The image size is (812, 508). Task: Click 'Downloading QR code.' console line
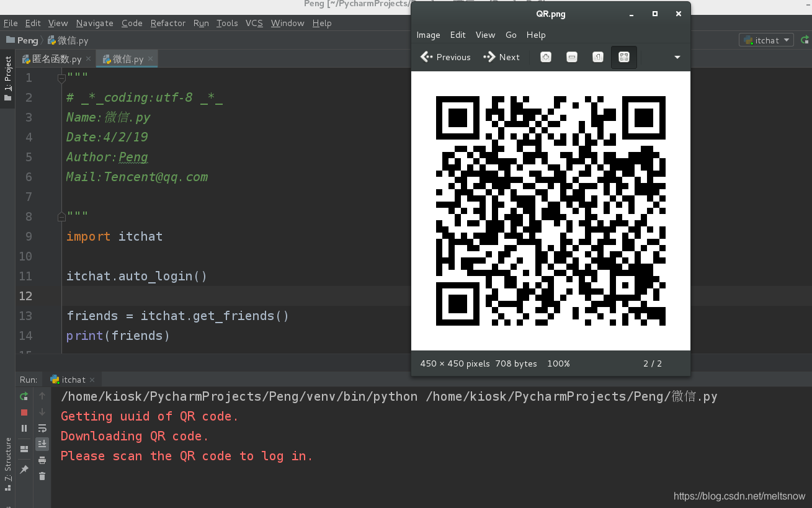[x=135, y=436]
